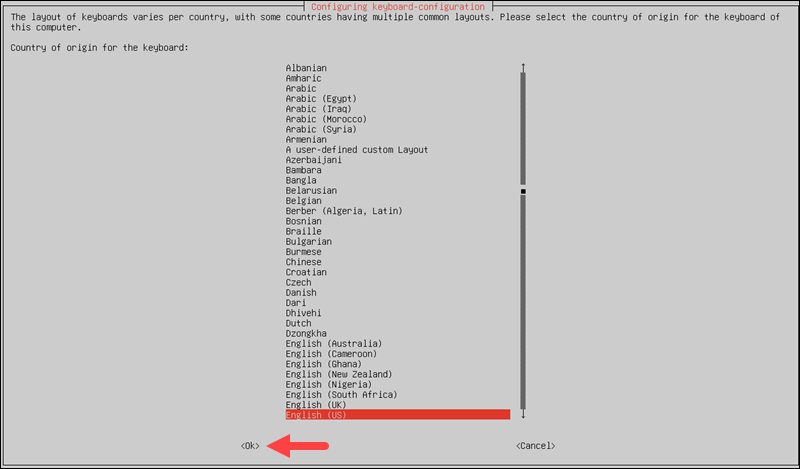Click the Cancel button
Image resolution: width=800 pixels, height=469 pixels.
(x=535, y=446)
